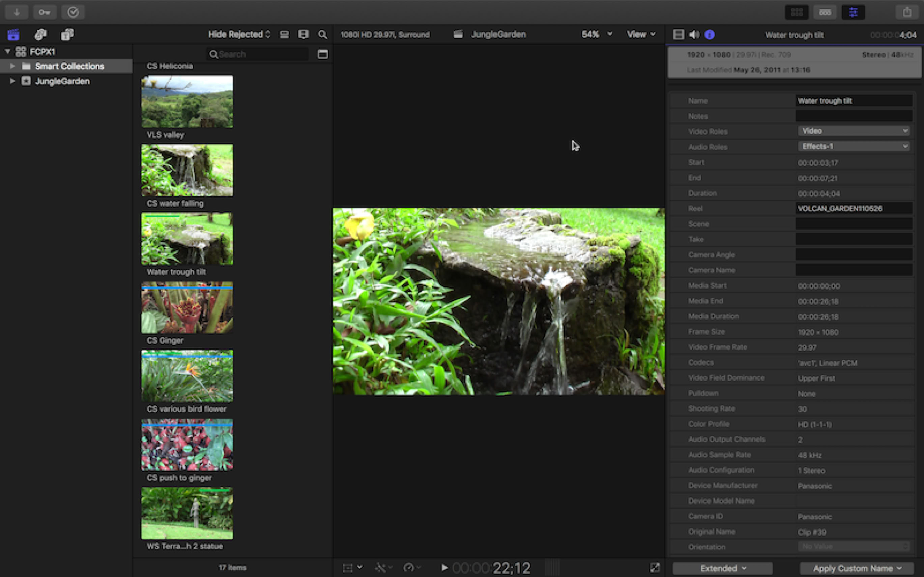Click the Share export icon

[x=907, y=12]
